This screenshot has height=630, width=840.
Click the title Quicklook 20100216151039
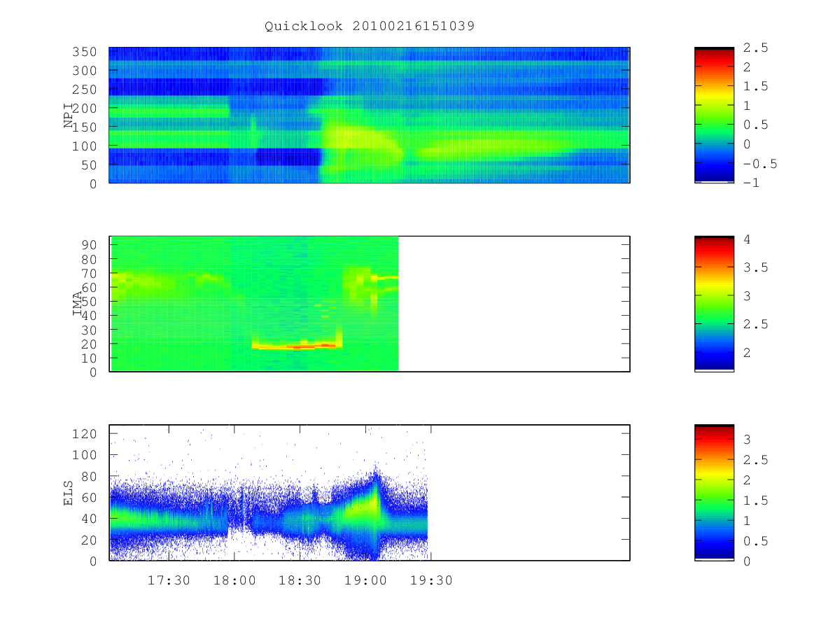tap(370, 26)
